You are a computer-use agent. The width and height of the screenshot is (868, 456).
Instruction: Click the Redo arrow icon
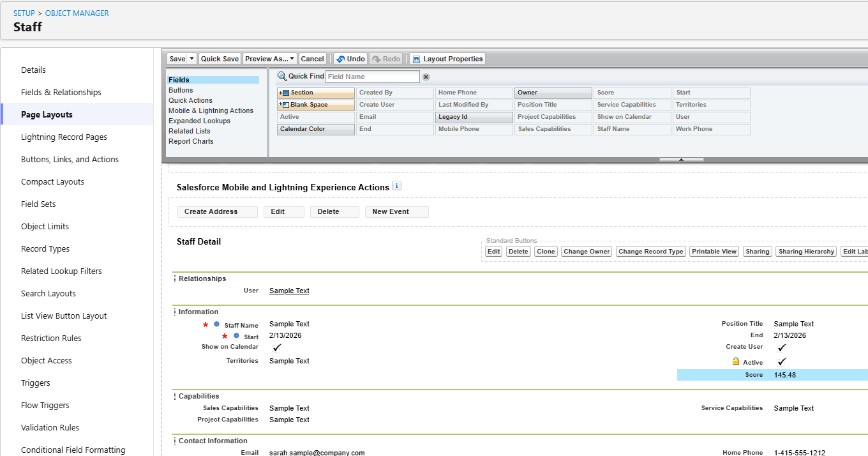(377, 59)
